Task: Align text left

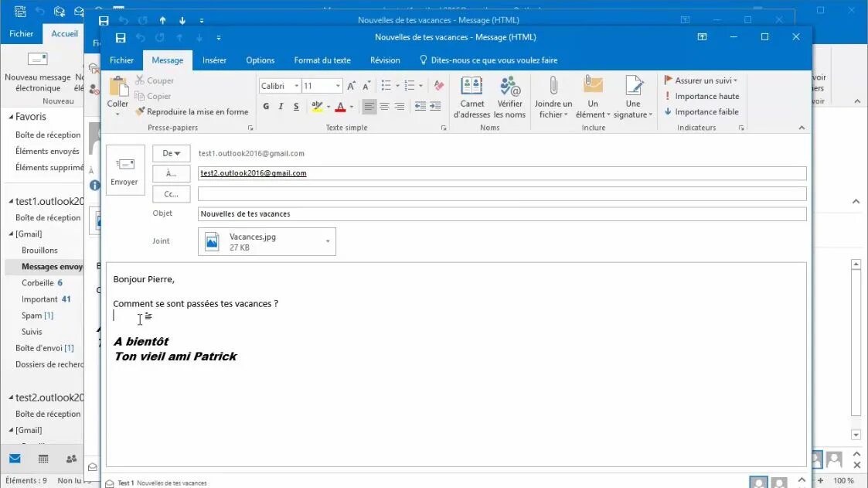Action: [369, 107]
